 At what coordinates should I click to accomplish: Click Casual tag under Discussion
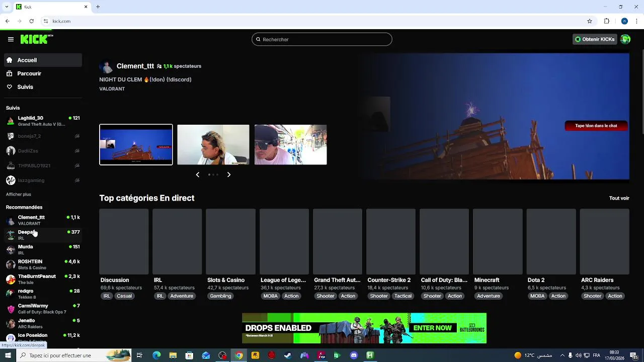pos(124,296)
